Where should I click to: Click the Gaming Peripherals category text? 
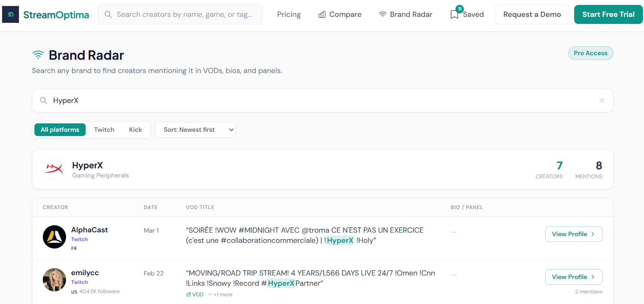tap(100, 175)
